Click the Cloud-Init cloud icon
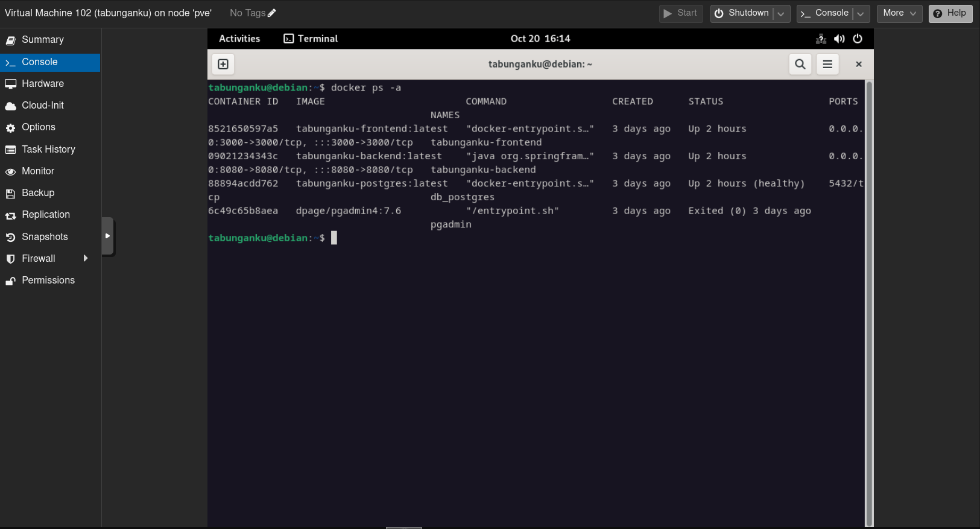This screenshot has height=529, width=980. [10, 106]
